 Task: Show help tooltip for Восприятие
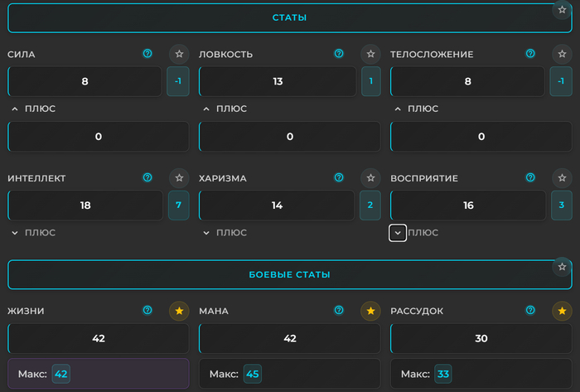(530, 177)
